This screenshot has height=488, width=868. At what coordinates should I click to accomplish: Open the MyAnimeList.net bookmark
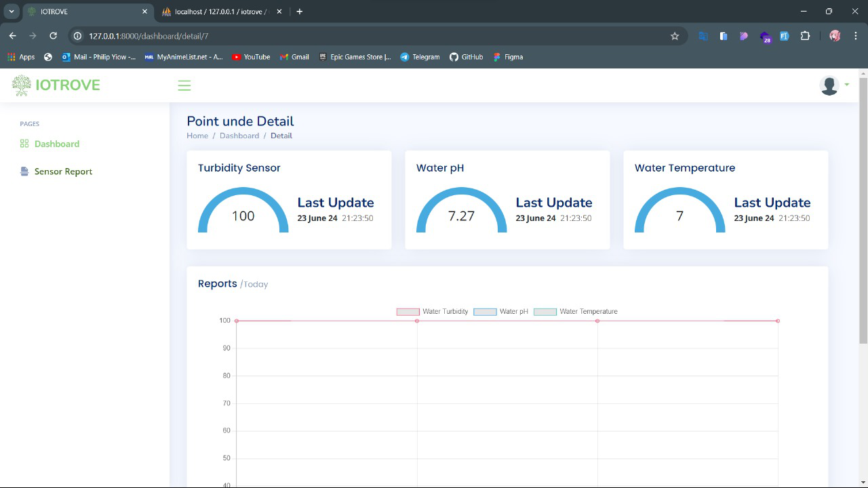pos(184,57)
